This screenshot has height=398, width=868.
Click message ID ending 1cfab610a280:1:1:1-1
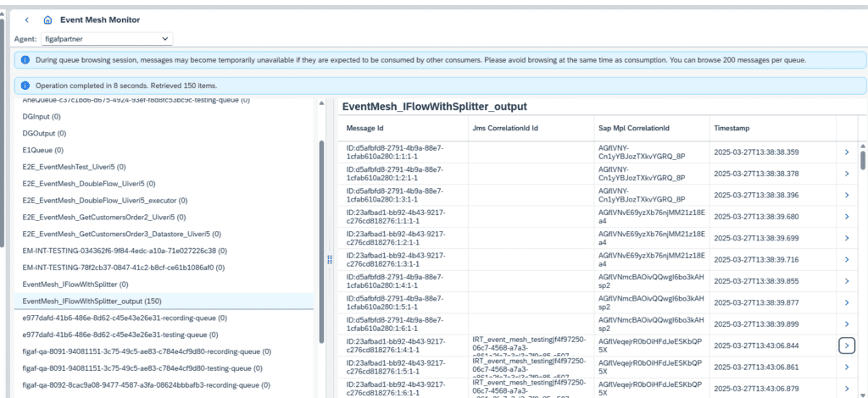point(395,152)
